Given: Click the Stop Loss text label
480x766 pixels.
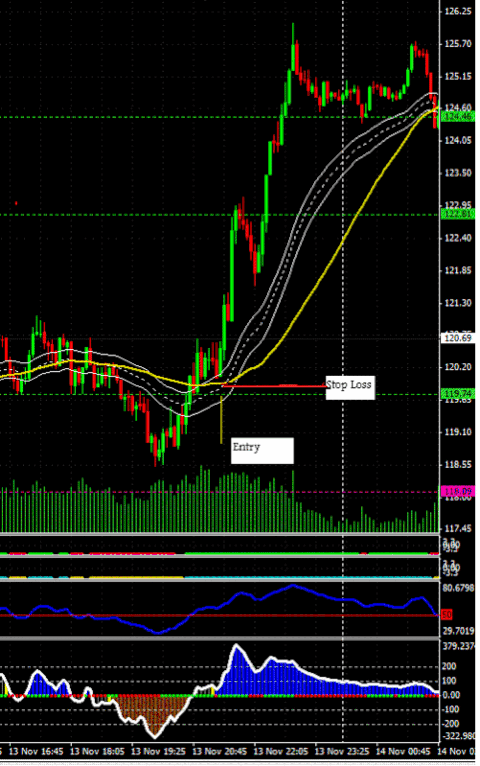Looking at the screenshot, I should [x=350, y=387].
